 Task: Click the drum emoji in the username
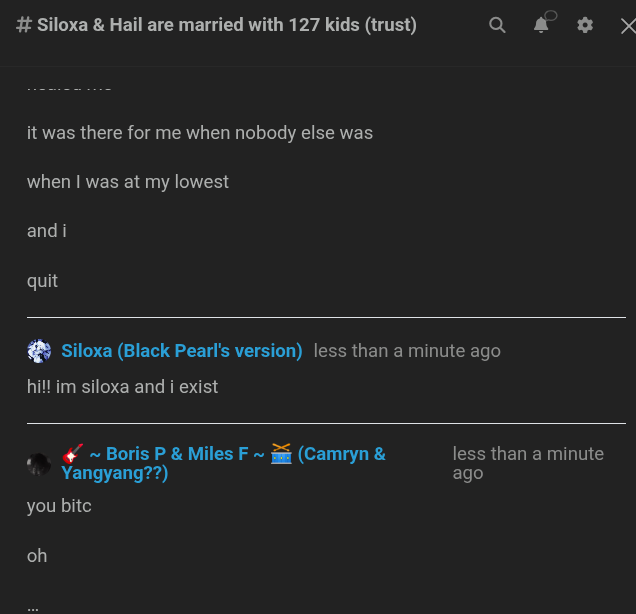pos(281,454)
